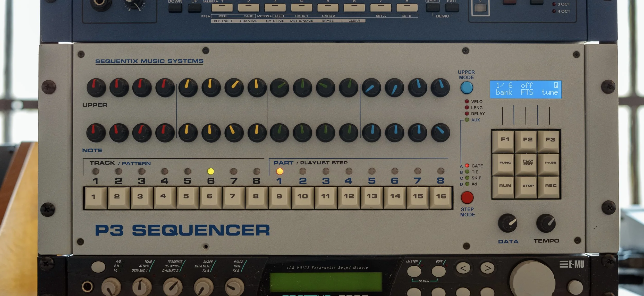This screenshot has height=296, width=644.
Task: Tap step key 12
Action: (x=349, y=198)
